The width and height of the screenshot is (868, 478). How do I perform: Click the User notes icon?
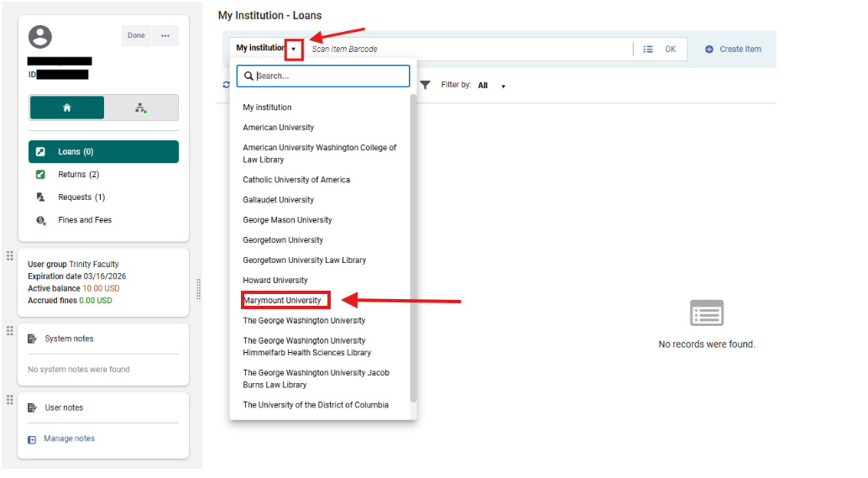tap(32, 407)
